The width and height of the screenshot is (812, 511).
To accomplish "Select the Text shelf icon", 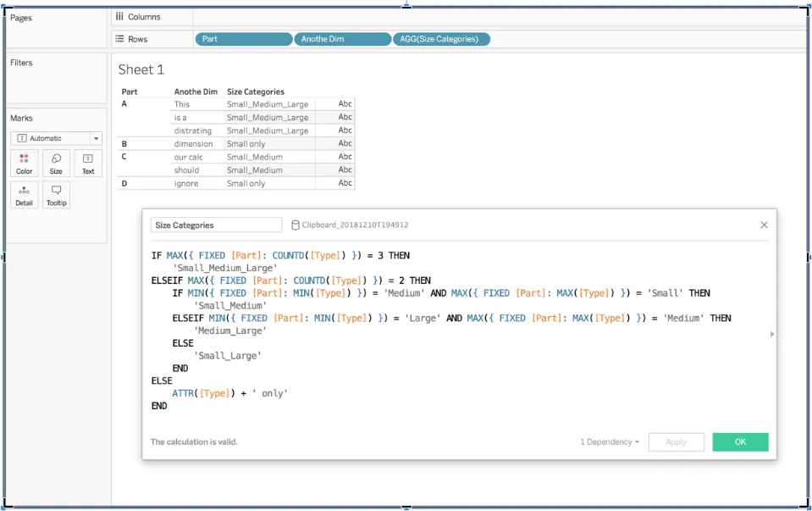I will tap(88, 163).
